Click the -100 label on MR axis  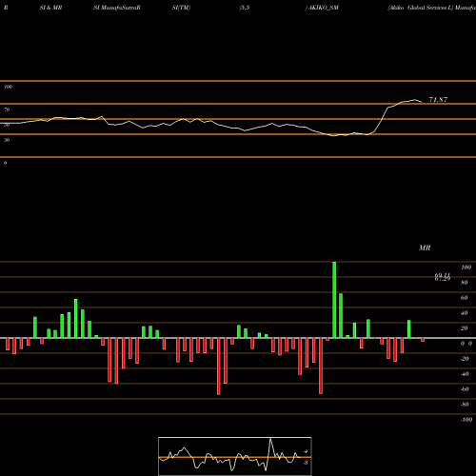click(x=466, y=420)
